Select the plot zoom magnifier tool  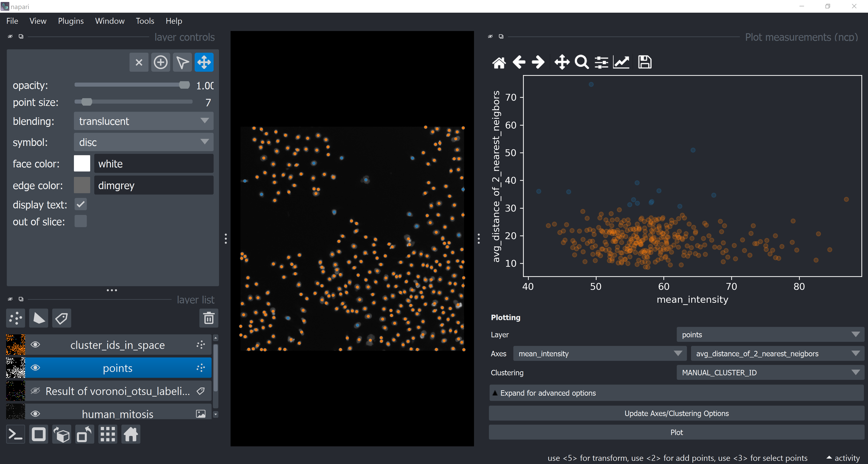click(582, 62)
